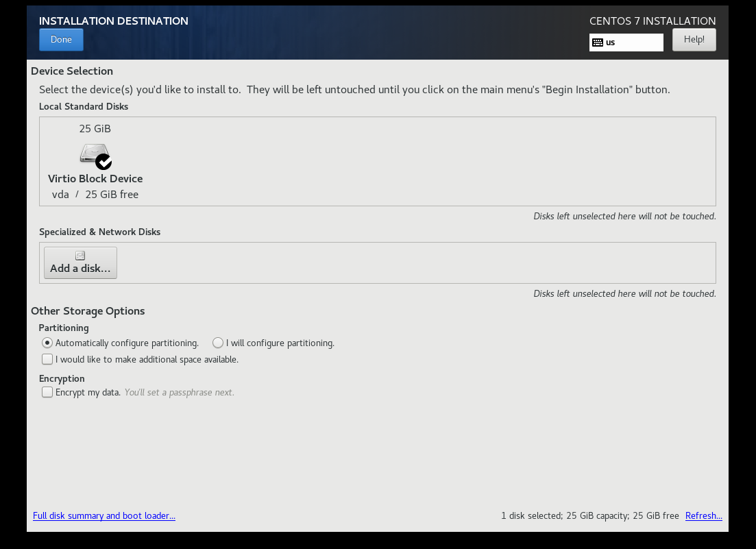The width and height of the screenshot is (756, 549).
Task: Tick the 'Encrypt my data' checkbox
Action: coord(47,392)
